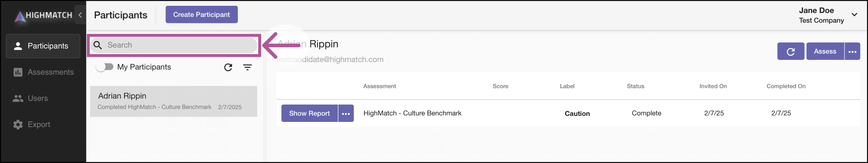Refresh the participant list

click(x=228, y=67)
